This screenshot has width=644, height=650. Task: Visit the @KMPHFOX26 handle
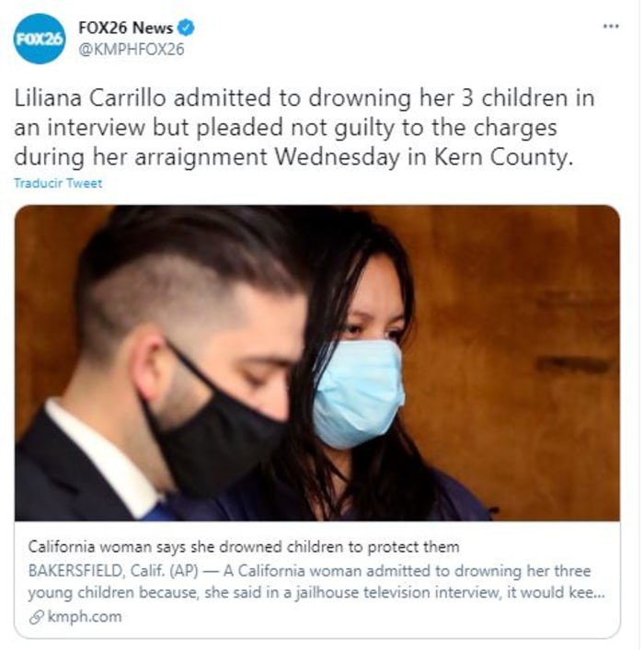pos(132,50)
